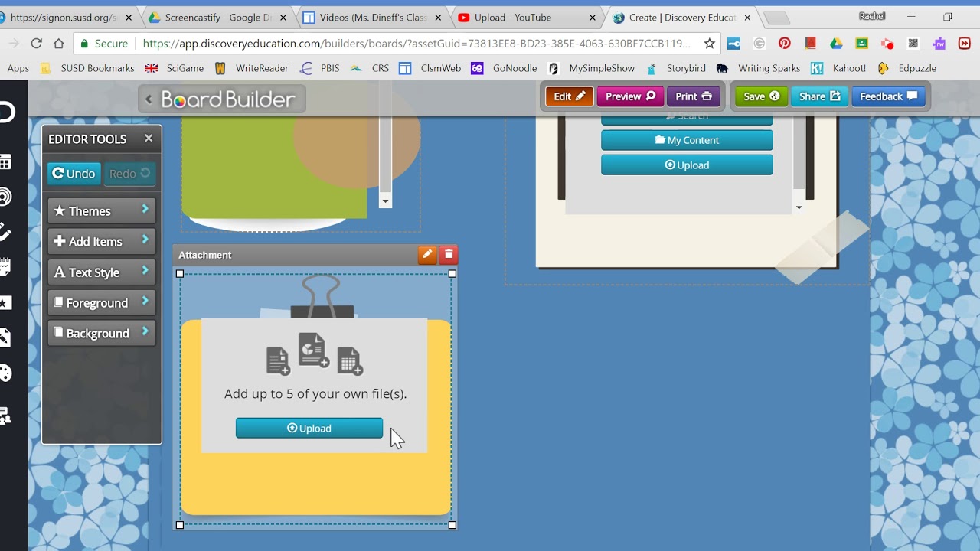Image resolution: width=980 pixels, height=551 pixels.
Task: Expand the Foreground section
Action: 102,302
